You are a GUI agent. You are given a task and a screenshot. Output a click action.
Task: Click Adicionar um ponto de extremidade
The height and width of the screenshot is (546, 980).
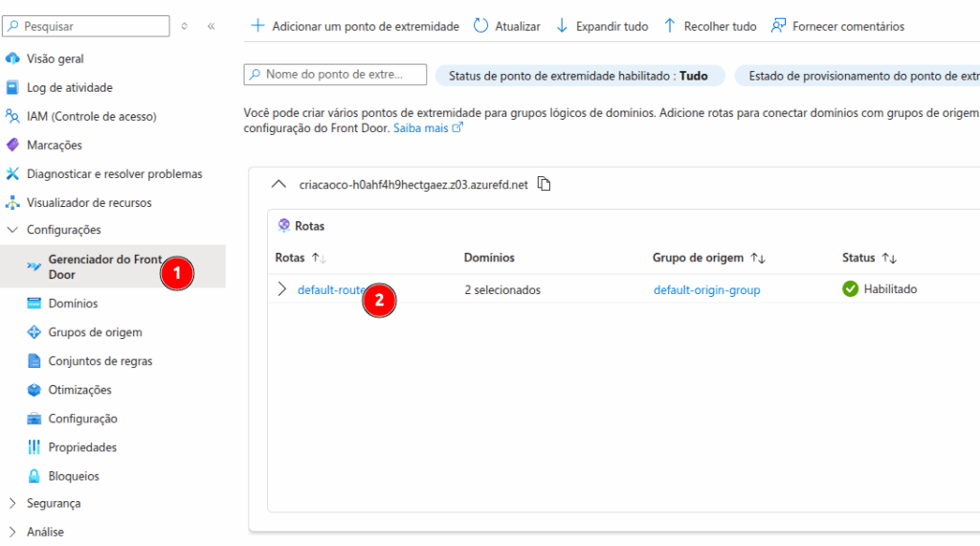(355, 26)
